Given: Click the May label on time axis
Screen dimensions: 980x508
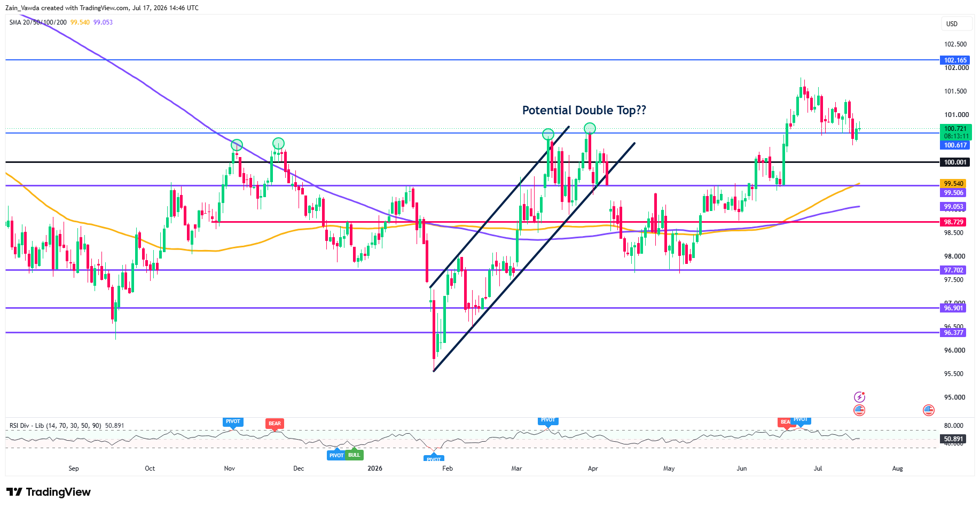Looking at the screenshot, I should (x=669, y=468).
